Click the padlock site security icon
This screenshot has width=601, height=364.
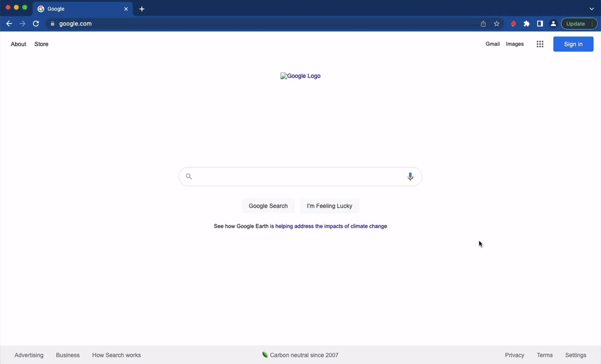point(52,23)
